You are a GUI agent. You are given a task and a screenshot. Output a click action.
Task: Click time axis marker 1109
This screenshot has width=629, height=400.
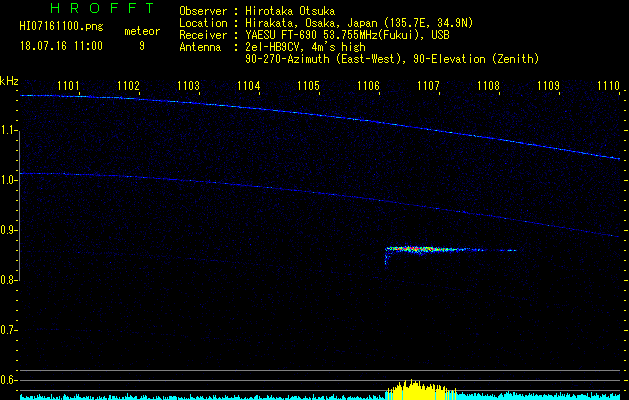[x=548, y=86]
